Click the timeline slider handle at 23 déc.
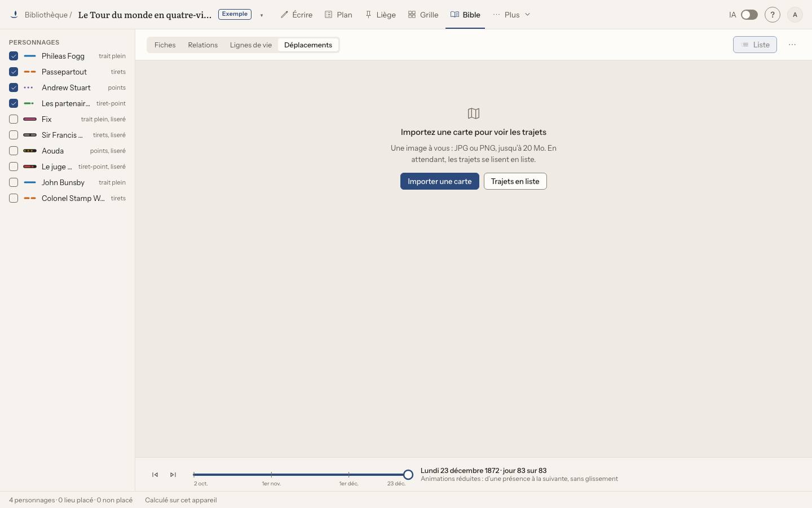812x508 pixels. (x=408, y=475)
